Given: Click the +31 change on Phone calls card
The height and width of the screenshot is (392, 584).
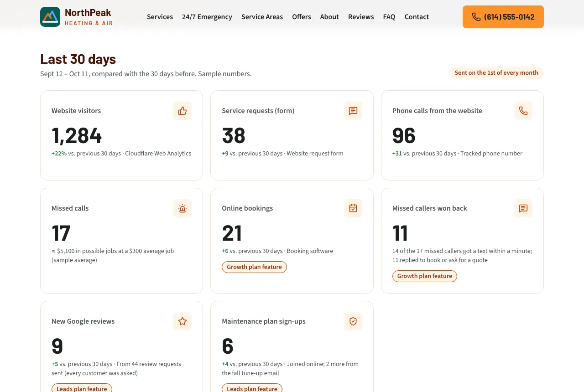Looking at the screenshot, I should click(397, 154).
